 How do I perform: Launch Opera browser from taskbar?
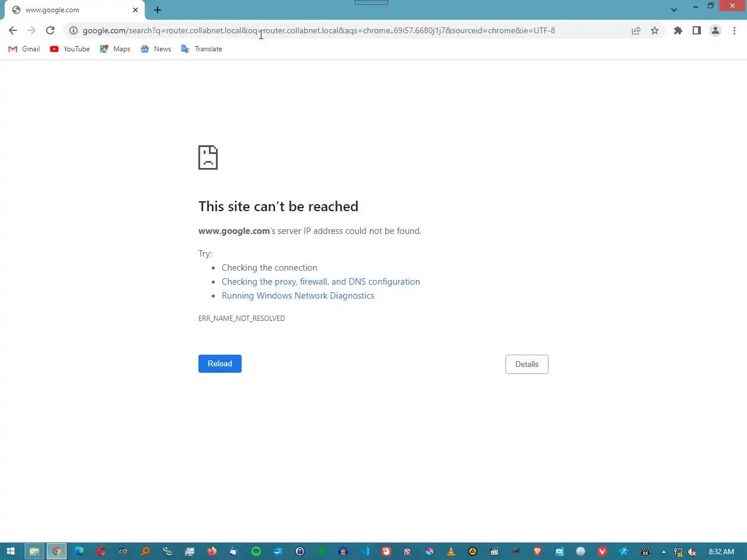[x=101, y=551]
